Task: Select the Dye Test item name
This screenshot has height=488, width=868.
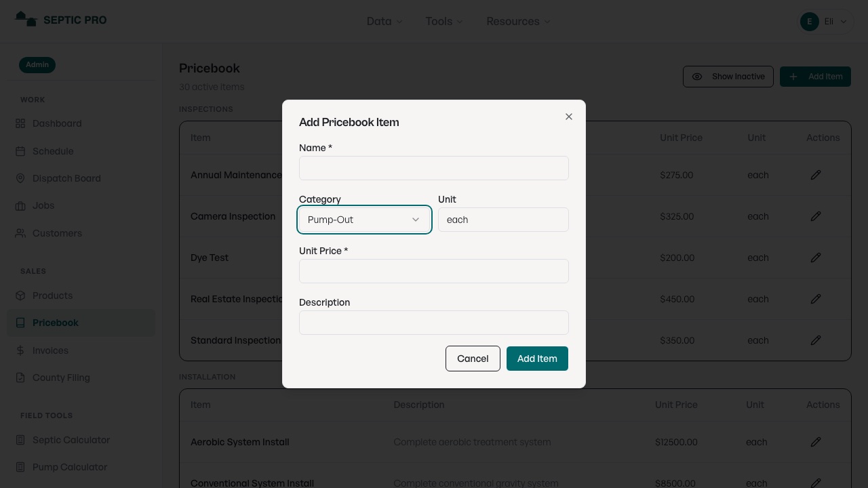Action: 210,258
